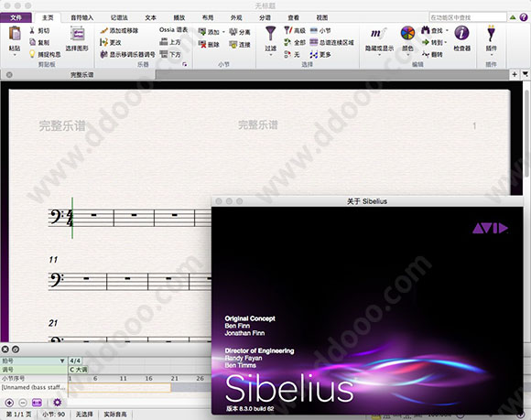Switch to the 查看 tab

tap(293, 17)
